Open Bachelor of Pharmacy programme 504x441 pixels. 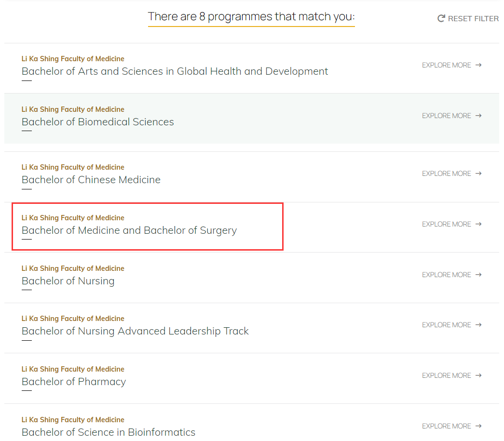coord(74,382)
